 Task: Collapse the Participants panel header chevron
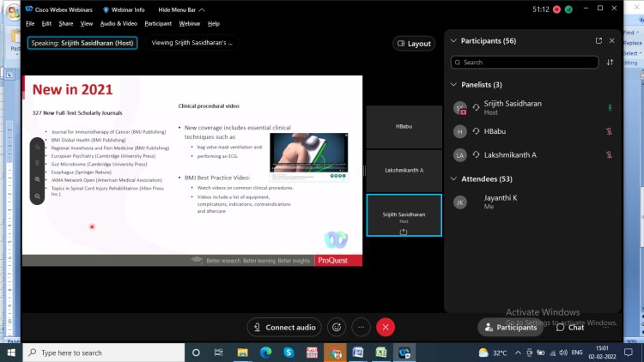453,40
